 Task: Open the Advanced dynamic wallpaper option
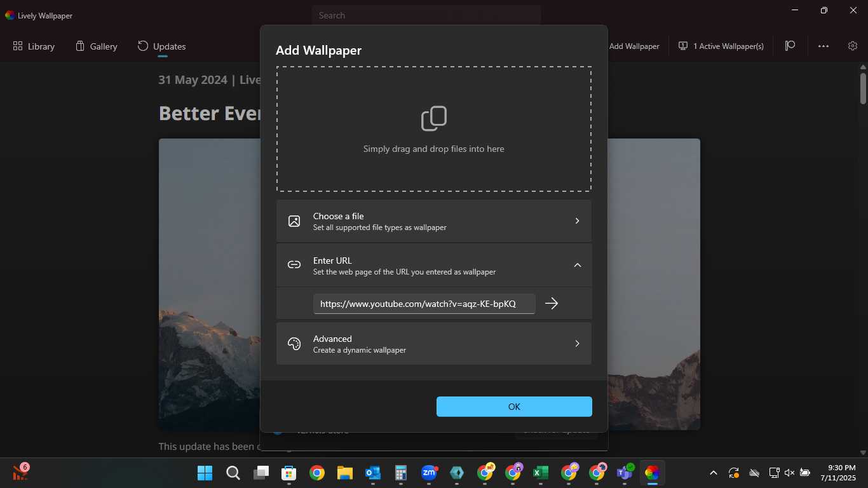coord(434,344)
